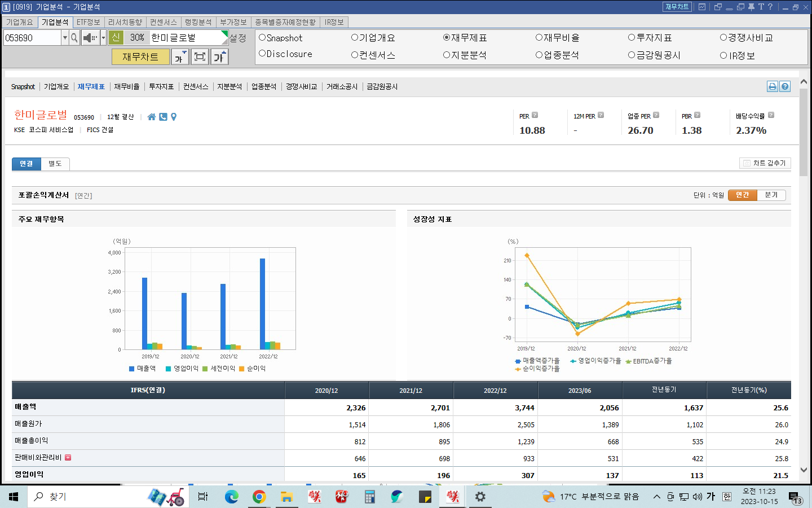Viewport: 812px width, 508px height.
Task: Select the Snapshot radio button
Action: 262,37
